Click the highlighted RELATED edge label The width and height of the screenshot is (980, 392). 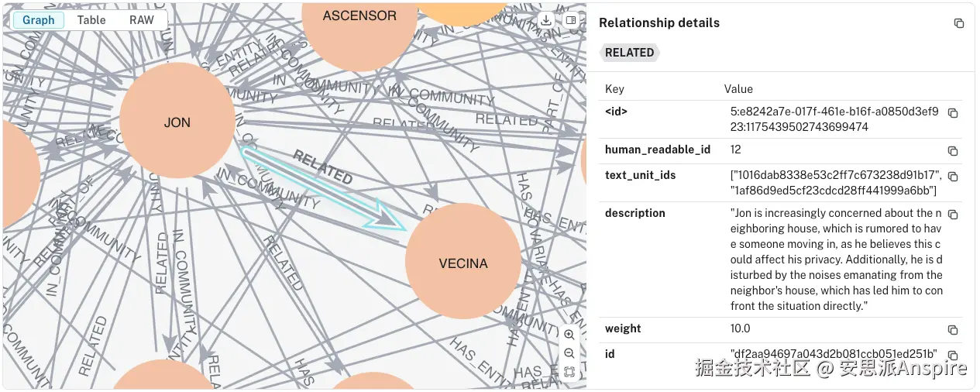323,167
